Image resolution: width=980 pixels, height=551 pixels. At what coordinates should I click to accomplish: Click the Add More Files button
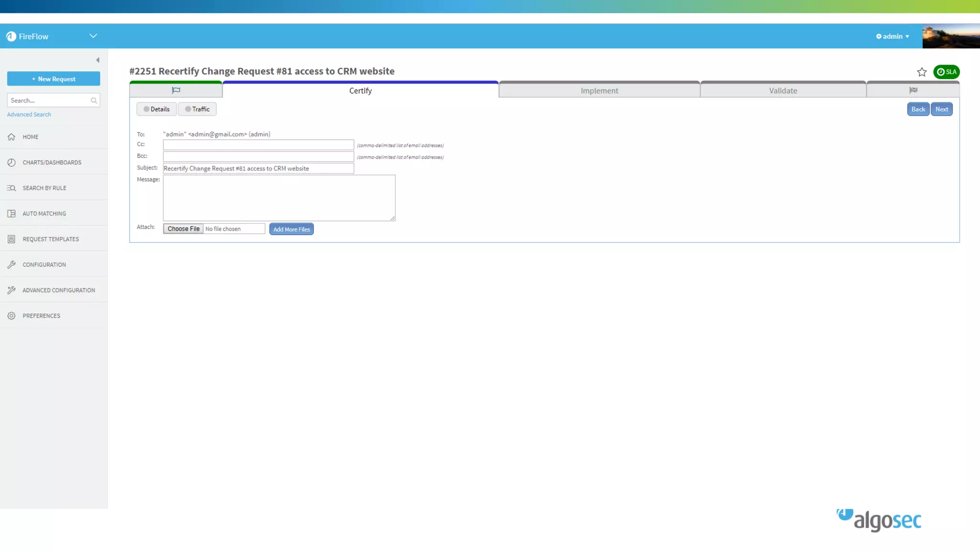point(291,229)
